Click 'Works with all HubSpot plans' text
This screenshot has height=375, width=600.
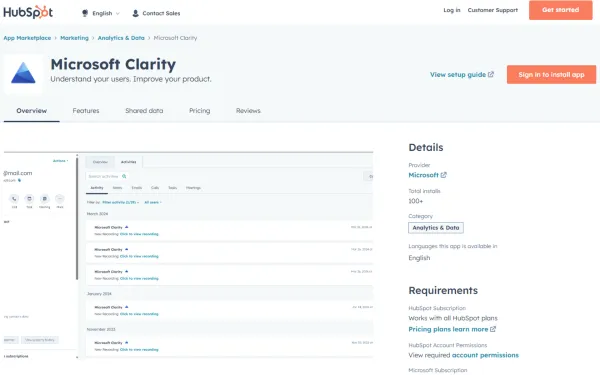pos(453,318)
